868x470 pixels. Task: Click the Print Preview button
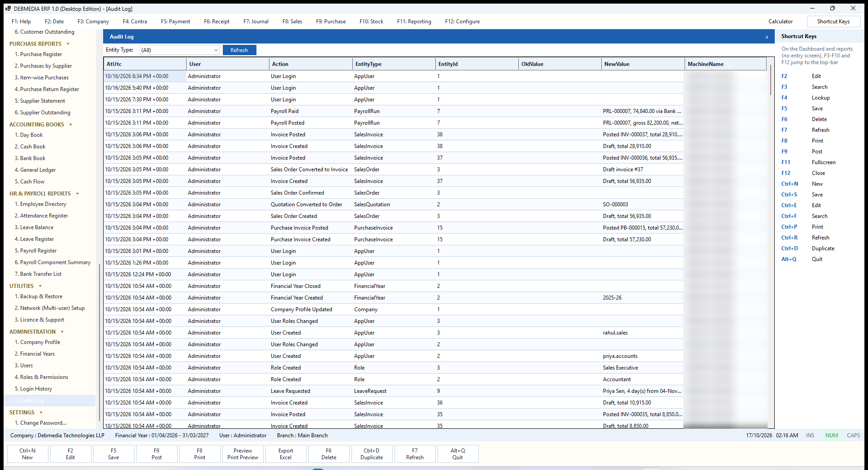point(243,454)
